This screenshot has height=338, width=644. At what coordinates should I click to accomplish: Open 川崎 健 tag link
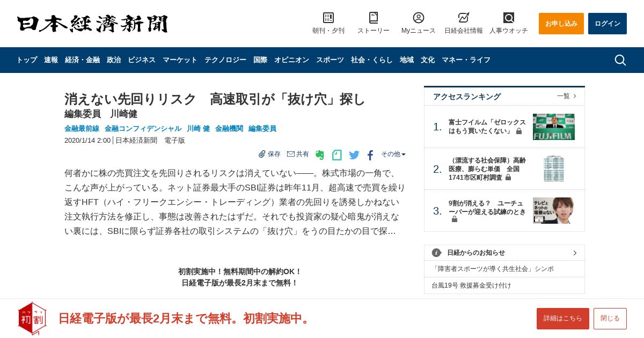tap(198, 129)
